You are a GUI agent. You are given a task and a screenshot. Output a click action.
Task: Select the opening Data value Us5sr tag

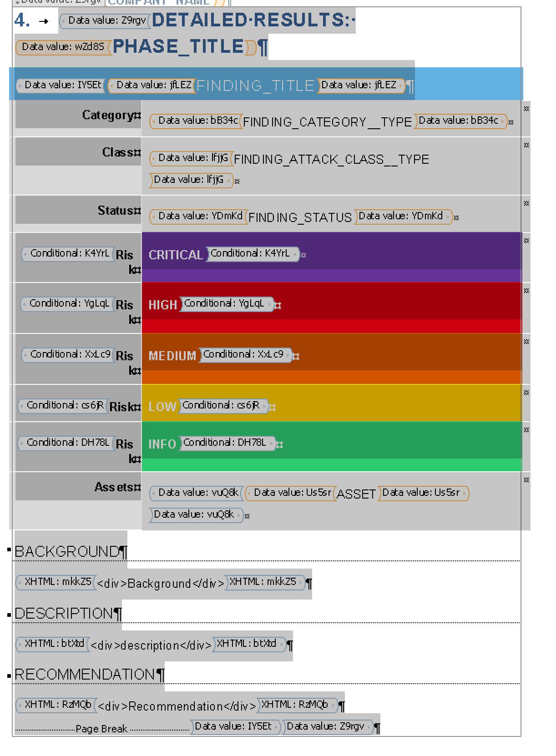click(x=290, y=493)
